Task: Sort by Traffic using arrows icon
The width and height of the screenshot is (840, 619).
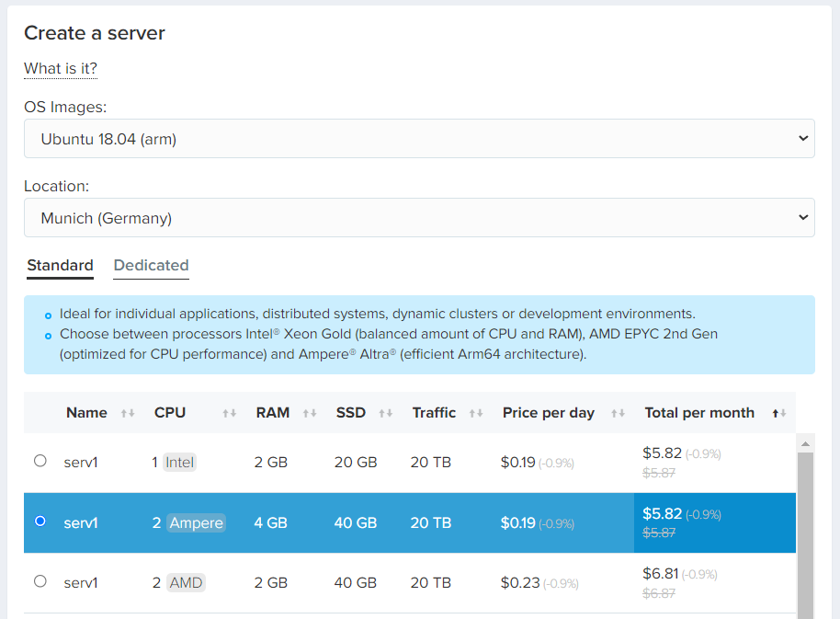Action: (475, 414)
